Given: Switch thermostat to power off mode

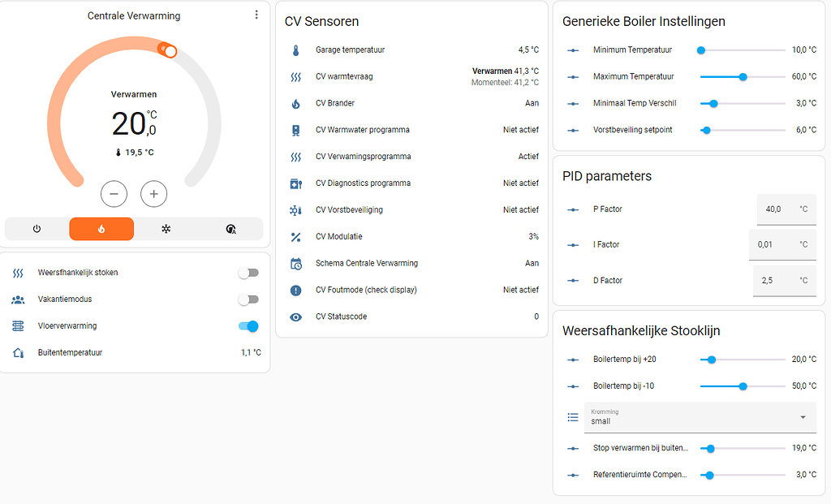Looking at the screenshot, I should coord(37,229).
